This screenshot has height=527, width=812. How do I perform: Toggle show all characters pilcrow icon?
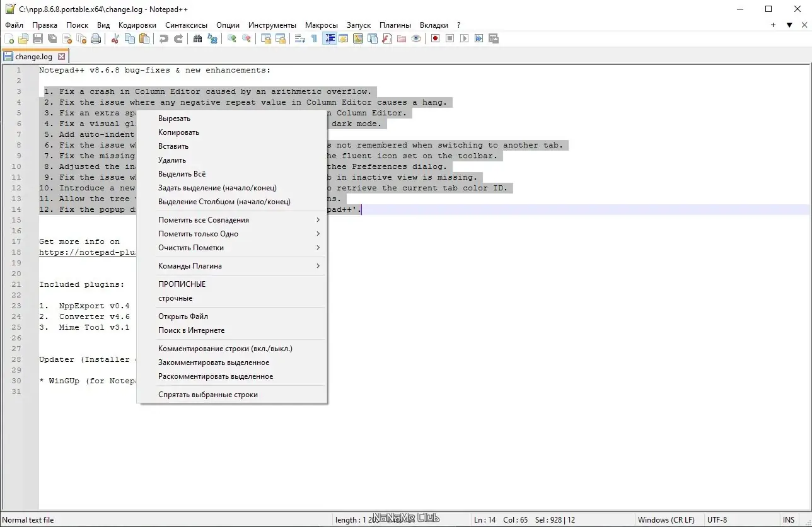315,38
